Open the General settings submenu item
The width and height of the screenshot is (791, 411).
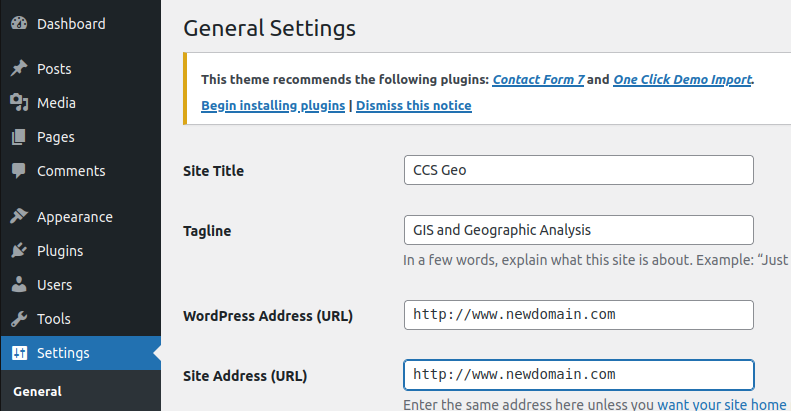[x=37, y=392]
